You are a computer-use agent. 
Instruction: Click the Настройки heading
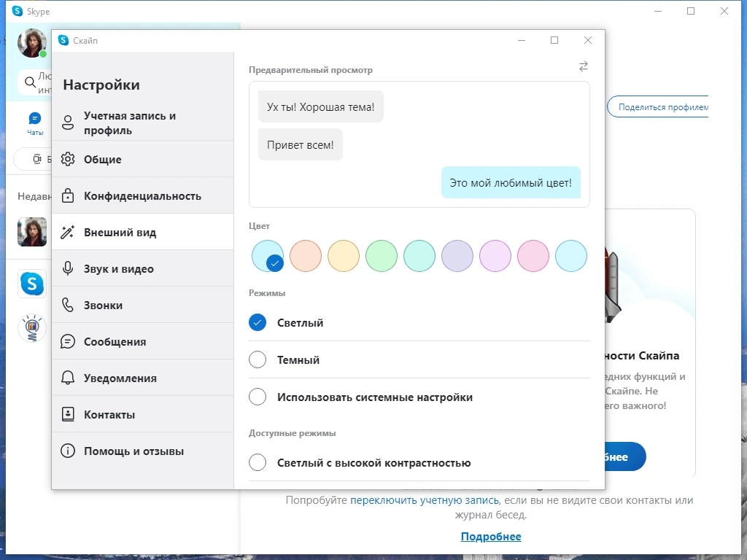coord(101,85)
